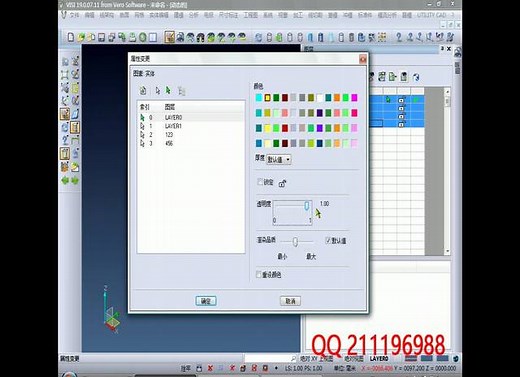
Task: Click the clipboard icon in left sidebar
Action: (x=65, y=154)
